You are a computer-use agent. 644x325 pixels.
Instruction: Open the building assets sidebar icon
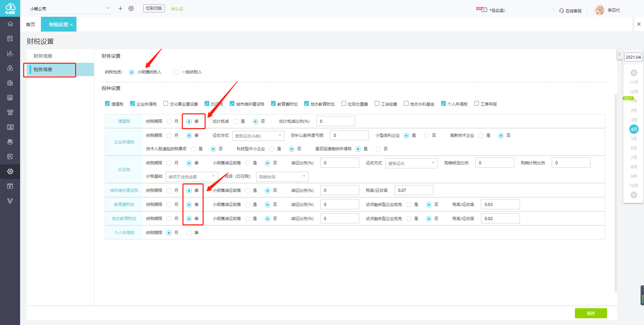(10, 83)
